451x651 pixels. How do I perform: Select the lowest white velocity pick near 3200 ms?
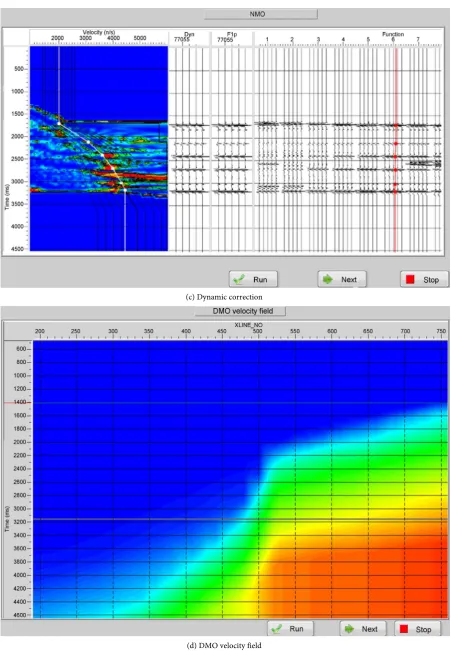125,190
